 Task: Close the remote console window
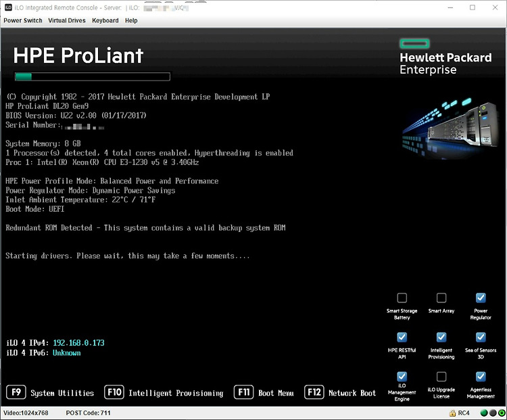tap(495, 7)
